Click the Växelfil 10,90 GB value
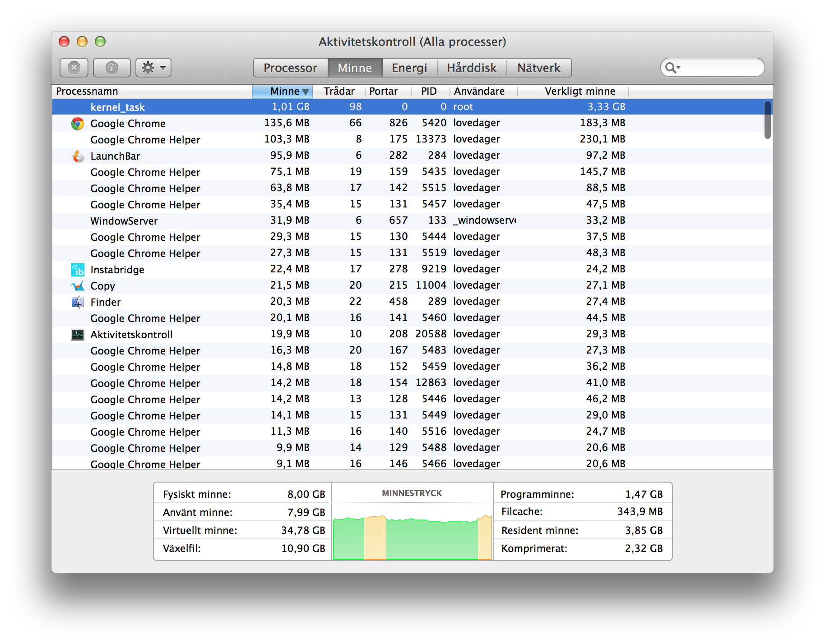Viewport: 825px width, 644px height. [303, 548]
